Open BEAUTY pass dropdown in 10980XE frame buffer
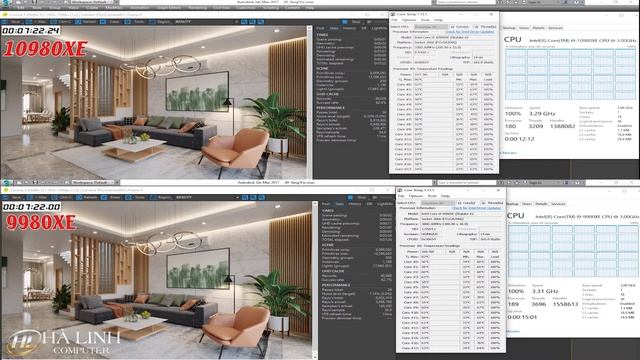Image resolution: width=640 pixels, height=360 pixels. click(x=207, y=22)
